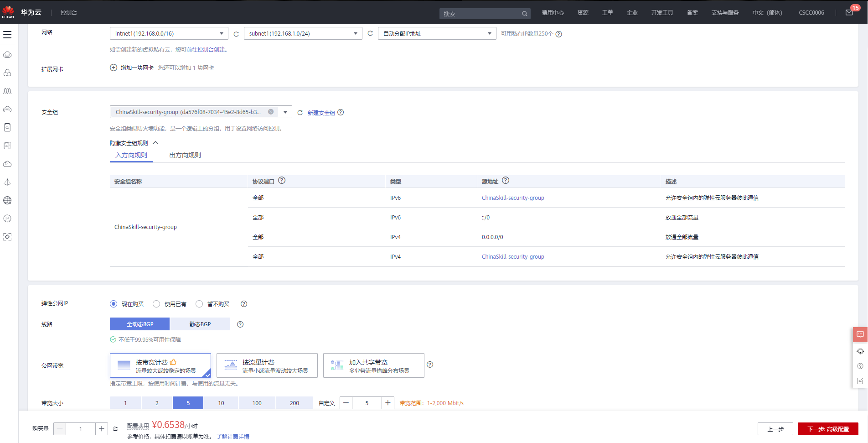This screenshot has width=868, height=443.
Task: Open the last hexagon icon in sidebar
Action: pos(7,237)
